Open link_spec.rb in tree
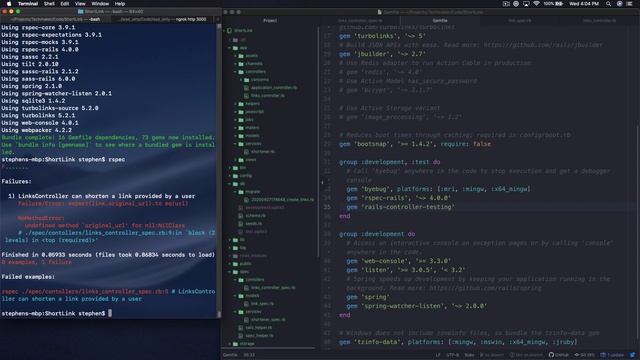Viewport: 640px width, 360px height. click(262, 304)
